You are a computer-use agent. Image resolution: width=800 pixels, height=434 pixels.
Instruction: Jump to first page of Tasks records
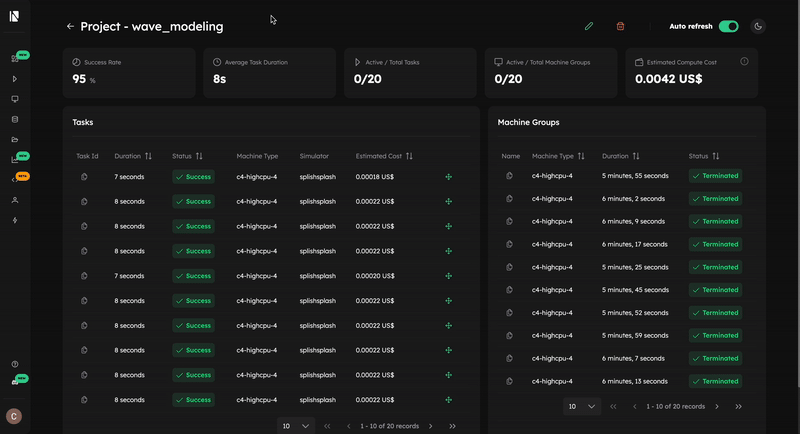click(327, 426)
